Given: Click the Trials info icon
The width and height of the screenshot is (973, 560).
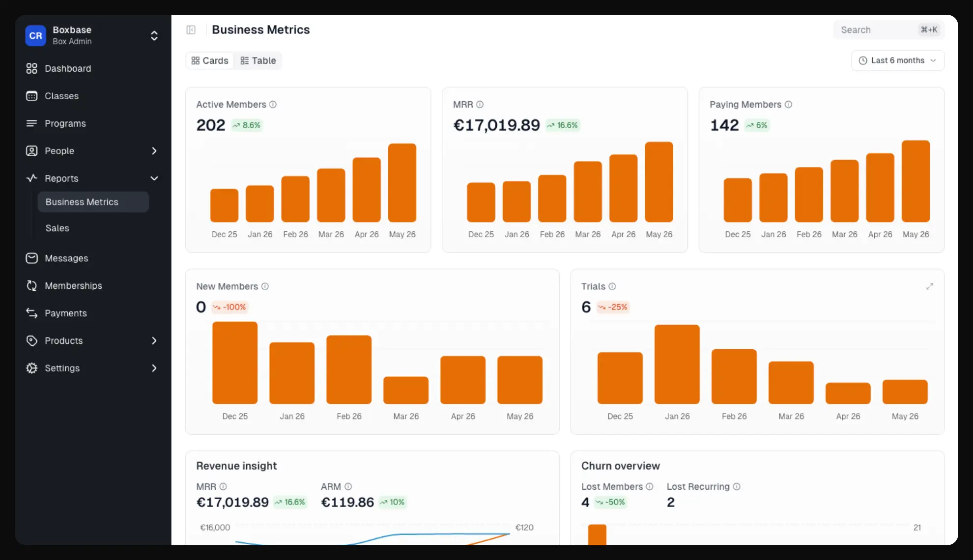Looking at the screenshot, I should point(612,286).
